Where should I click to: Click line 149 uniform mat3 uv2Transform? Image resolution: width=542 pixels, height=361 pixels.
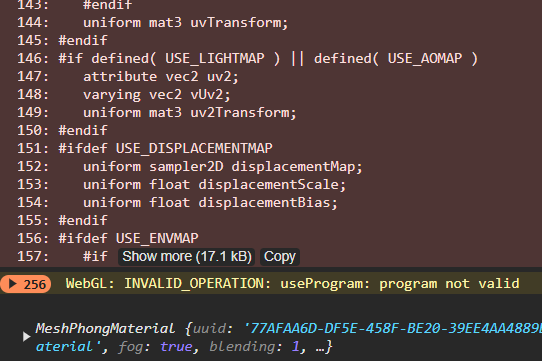click(190, 112)
